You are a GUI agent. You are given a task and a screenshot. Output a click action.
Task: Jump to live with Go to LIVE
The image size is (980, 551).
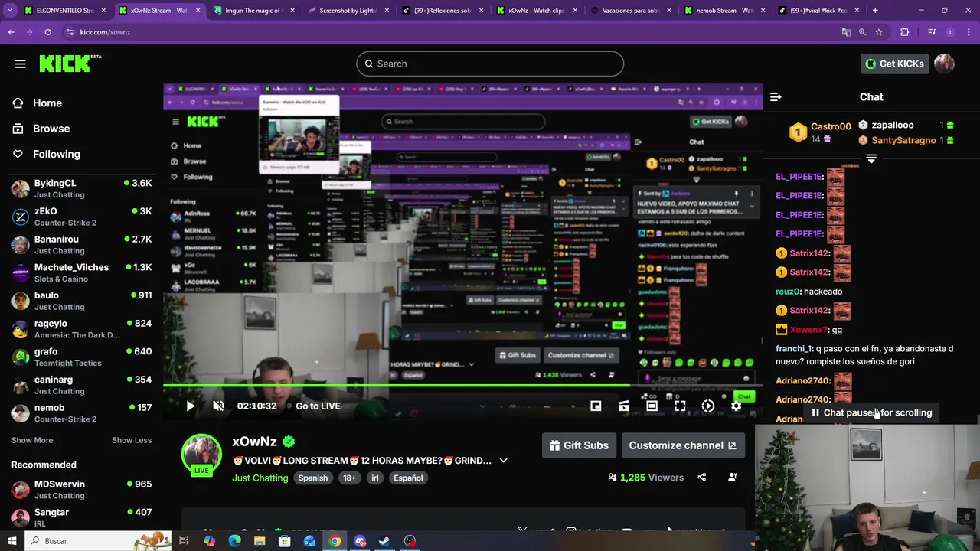pyautogui.click(x=318, y=406)
